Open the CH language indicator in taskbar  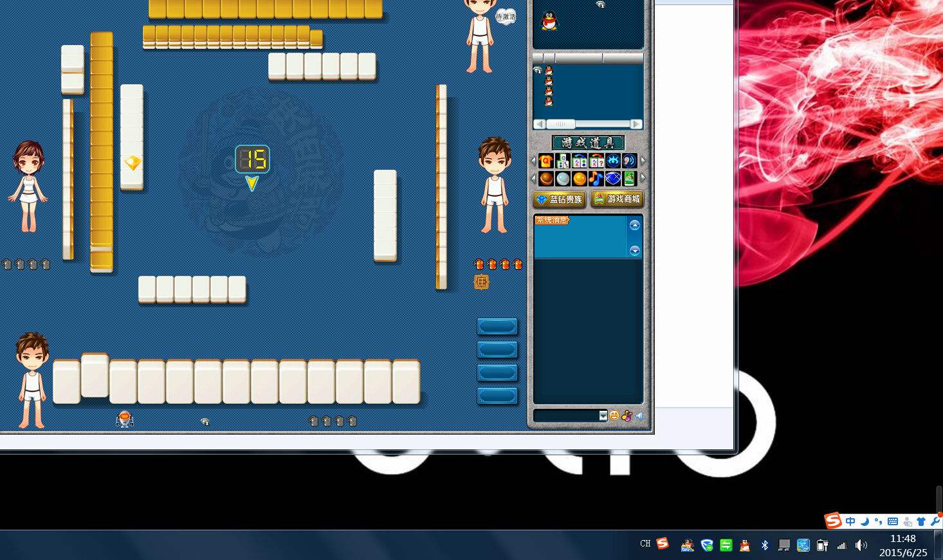tap(645, 544)
